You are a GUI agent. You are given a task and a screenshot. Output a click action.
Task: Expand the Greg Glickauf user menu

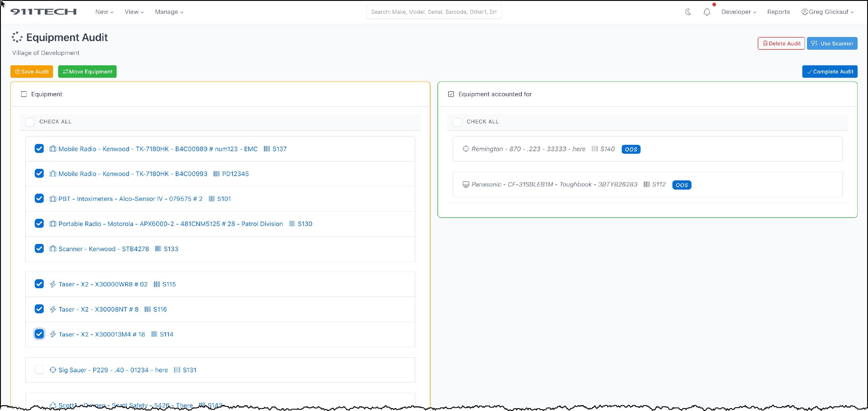click(x=827, y=12)
